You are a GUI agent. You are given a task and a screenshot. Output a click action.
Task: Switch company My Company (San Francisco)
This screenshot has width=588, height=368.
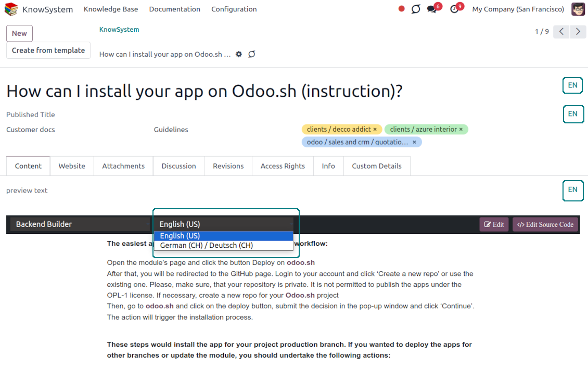click(x=518, y=9)
